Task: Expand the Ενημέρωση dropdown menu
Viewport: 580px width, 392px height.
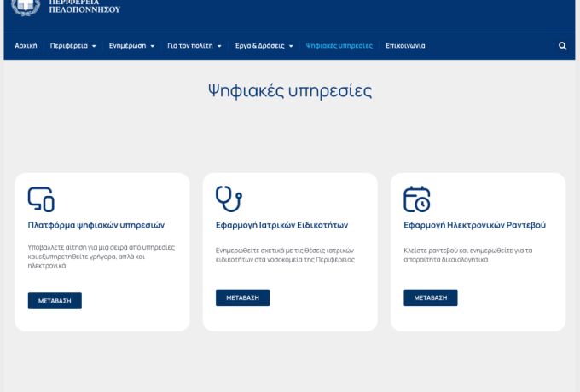Action: pyautogui.click(x=131, y=46)
